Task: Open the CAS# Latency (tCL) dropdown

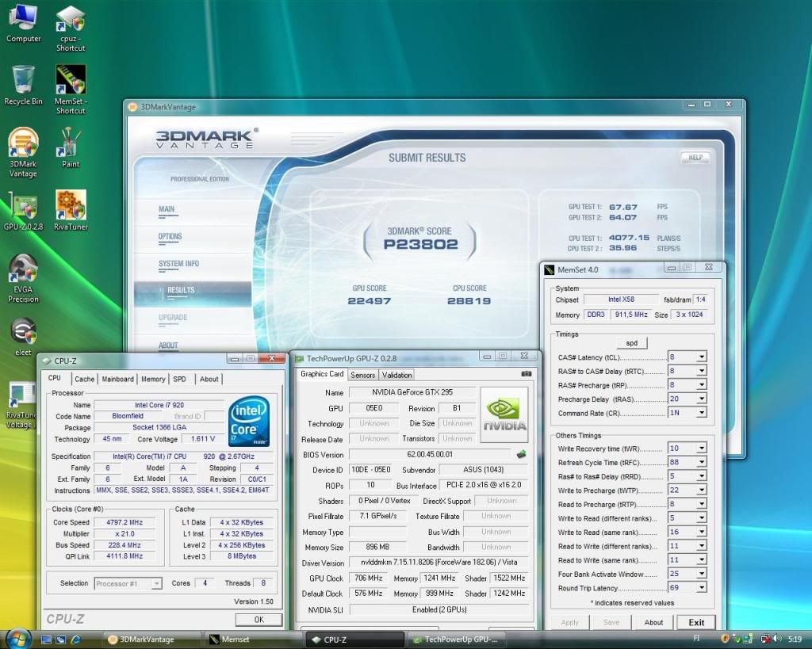Action: click(701, 357)
